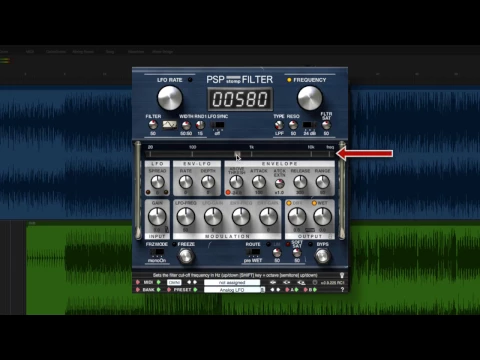Click the next PRESET green arrow

coord(195,290)
